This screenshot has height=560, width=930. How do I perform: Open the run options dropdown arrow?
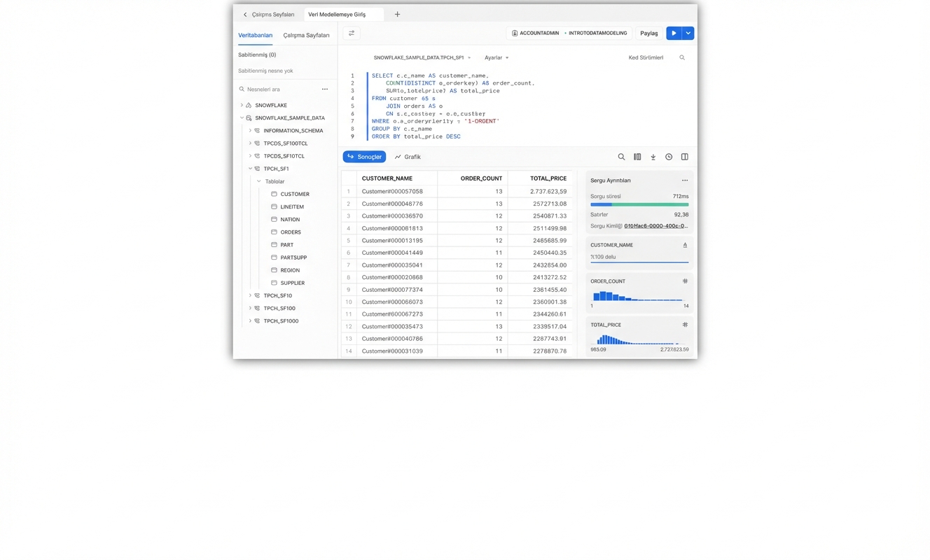coord(688,33)
